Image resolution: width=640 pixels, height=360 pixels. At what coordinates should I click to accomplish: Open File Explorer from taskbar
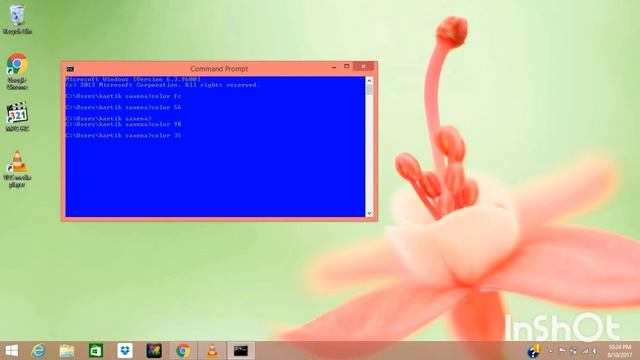point(67,351)
